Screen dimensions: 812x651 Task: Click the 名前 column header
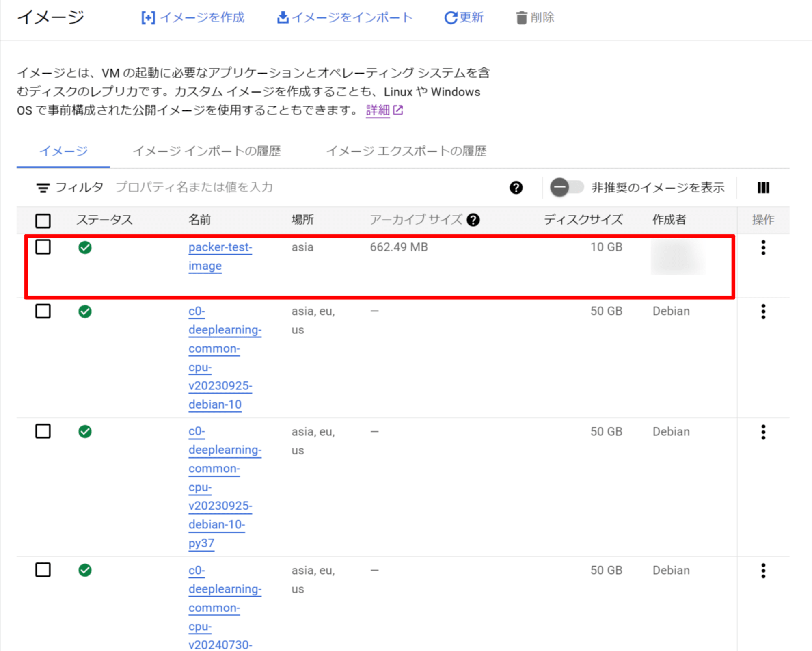(199, 220)
